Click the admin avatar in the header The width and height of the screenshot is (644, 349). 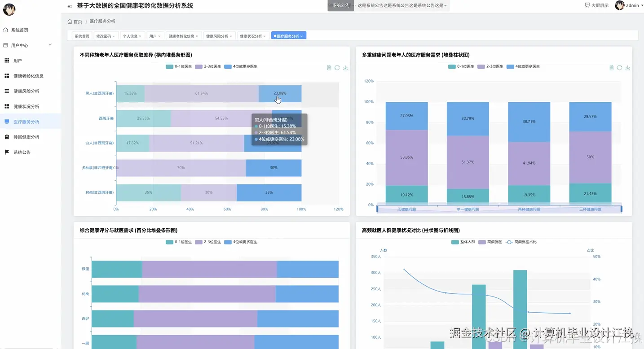click(620, 5)
